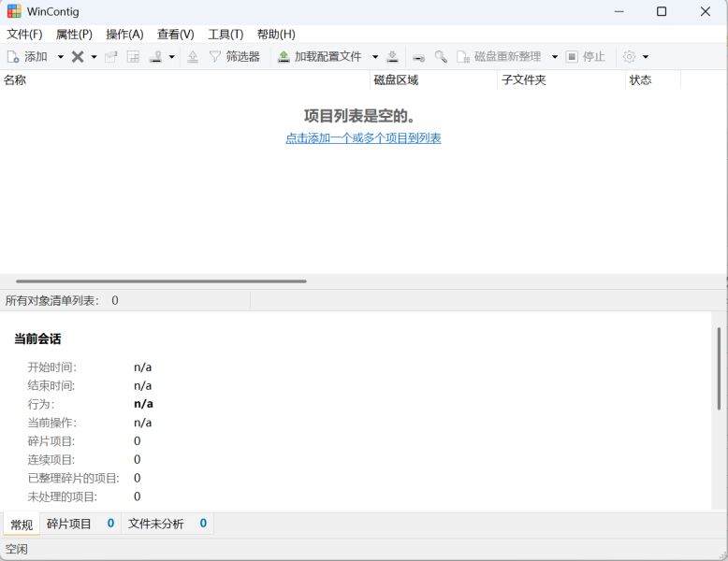Image resolution: width=728 pixels, height=561 pixels.
Task: Click the horizontal scrollbar under the list
Action: [x=161, y=281]
